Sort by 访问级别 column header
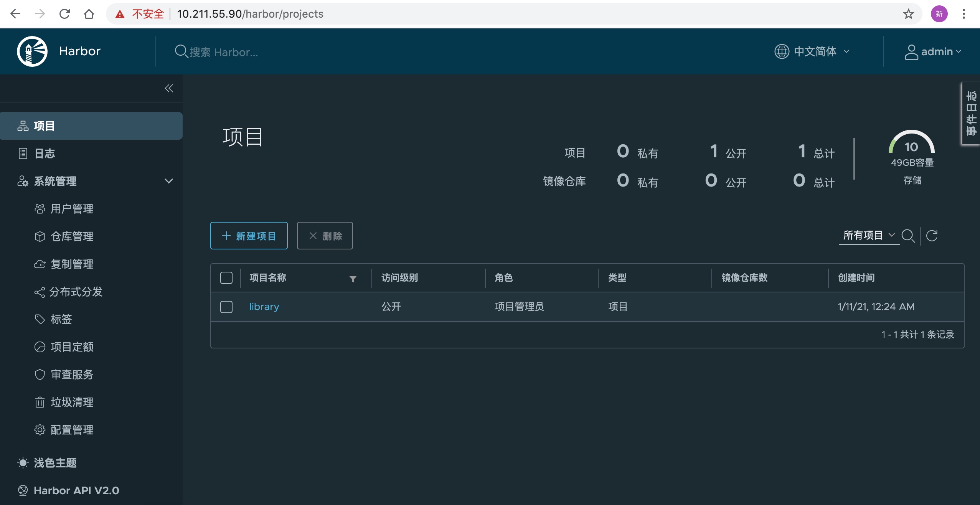The width and height of the screenshot is (980, 505). click(x=399, y=278)
